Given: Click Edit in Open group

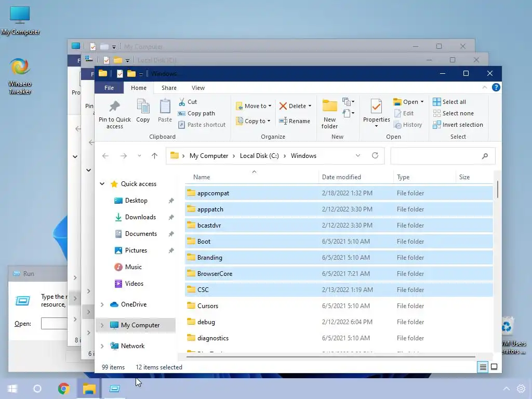Looking at the screenshot, I should pos(404,113).
